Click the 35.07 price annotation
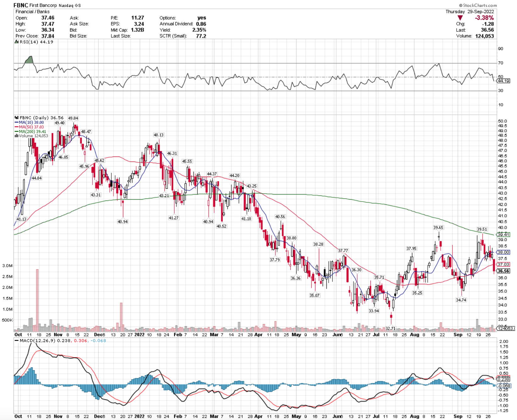Image resolution: width=517 pixels, height=420 pixels. (314, 296)
